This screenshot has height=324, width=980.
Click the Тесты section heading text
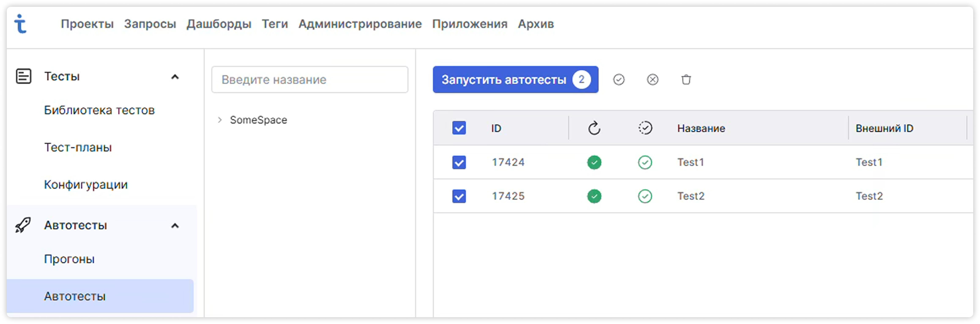coord(62,77)
